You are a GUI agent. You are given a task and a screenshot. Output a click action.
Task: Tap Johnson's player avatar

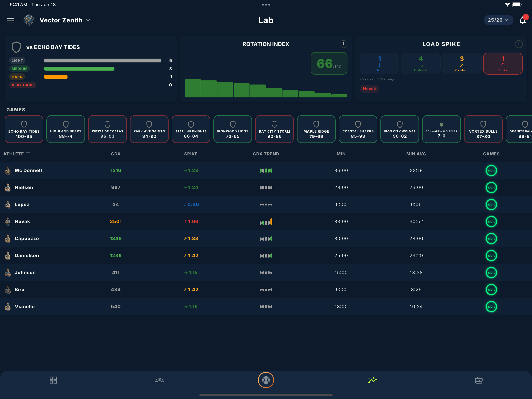pos(8,273)
